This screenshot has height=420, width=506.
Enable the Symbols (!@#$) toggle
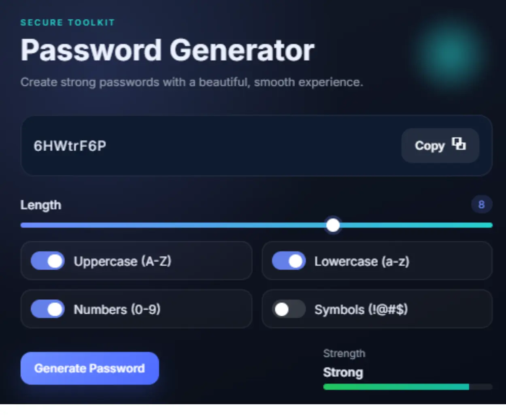pyautogui.click(x=289, y=309)
